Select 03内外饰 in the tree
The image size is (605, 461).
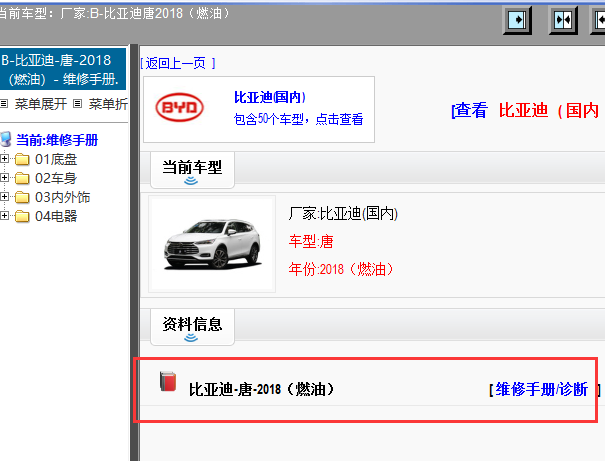click(63, 197)
